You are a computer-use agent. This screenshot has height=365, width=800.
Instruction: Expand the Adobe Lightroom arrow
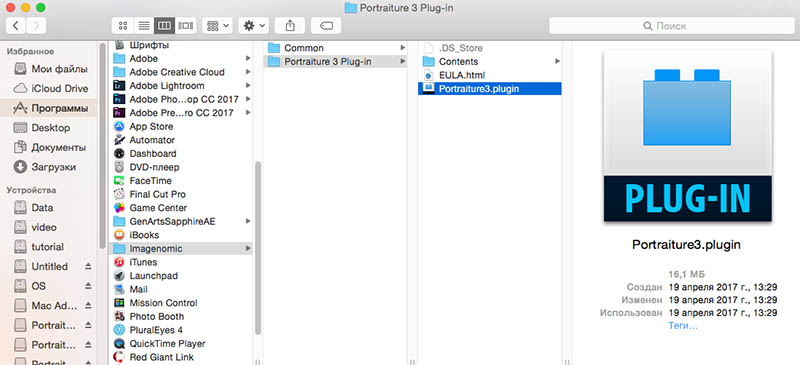coord(248,85)
